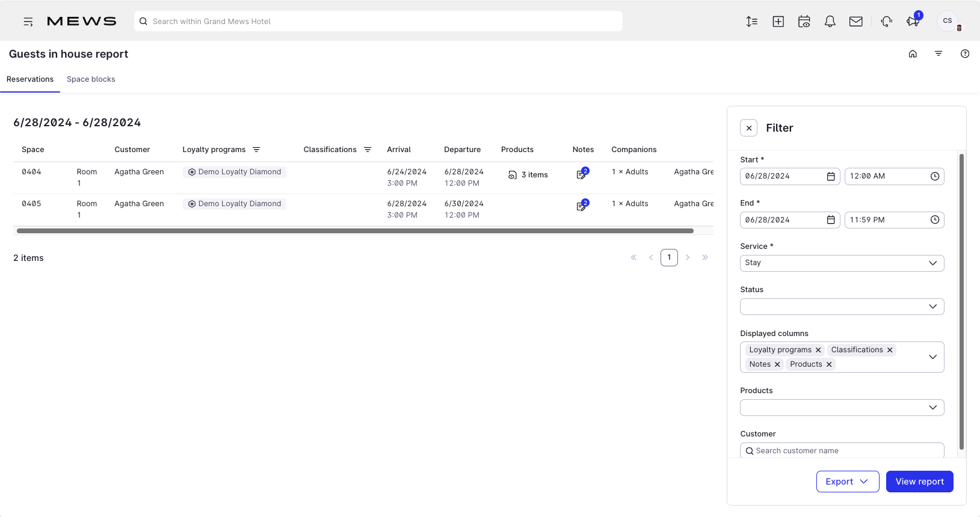980x517 pixels.
Task: Select the Reservations tab
Action: [x=30, y=79]
